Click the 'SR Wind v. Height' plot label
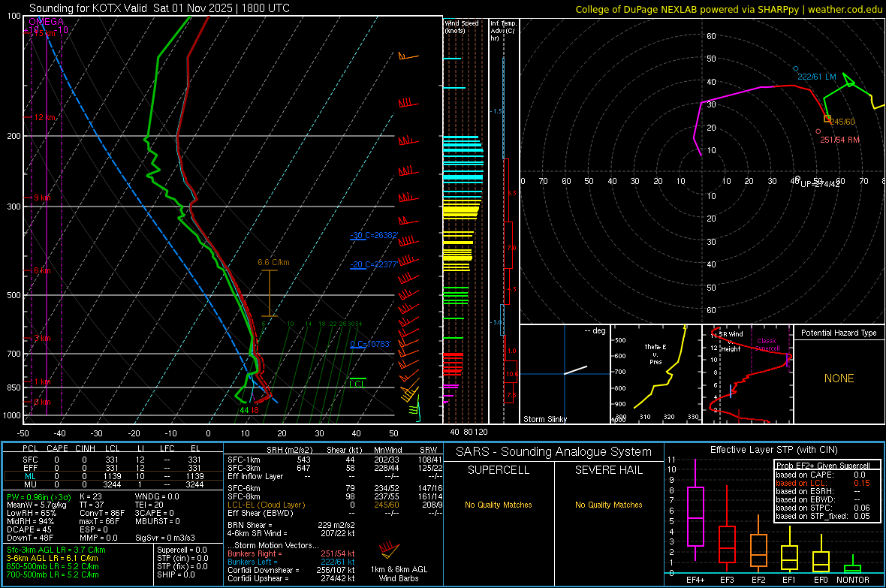Screen dimensions: 886x588 (x=731, y=342)
